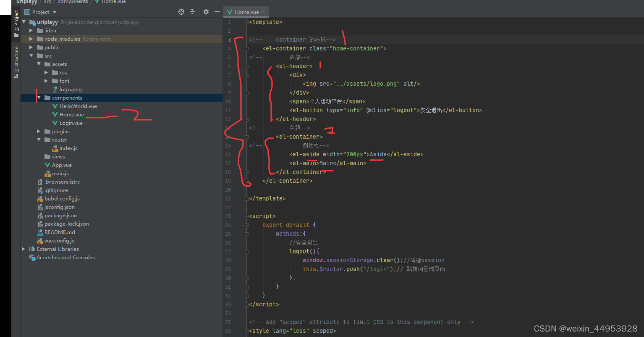The height and width of the screenshot is (337, 644).
Task: Open the 1: Project tool window tab
Action: click(16, 24)
